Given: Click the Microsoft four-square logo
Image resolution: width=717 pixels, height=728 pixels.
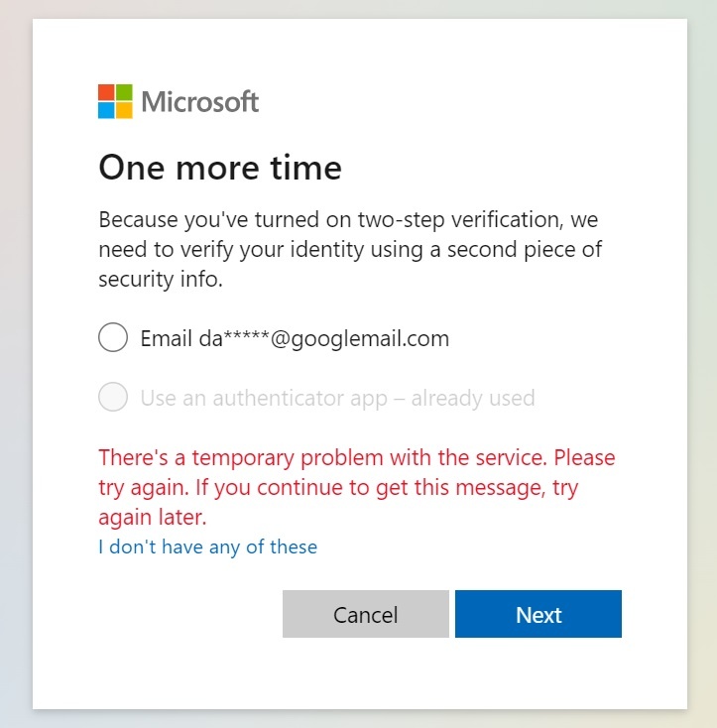Looking at the screenshot, I should point(115,101).
